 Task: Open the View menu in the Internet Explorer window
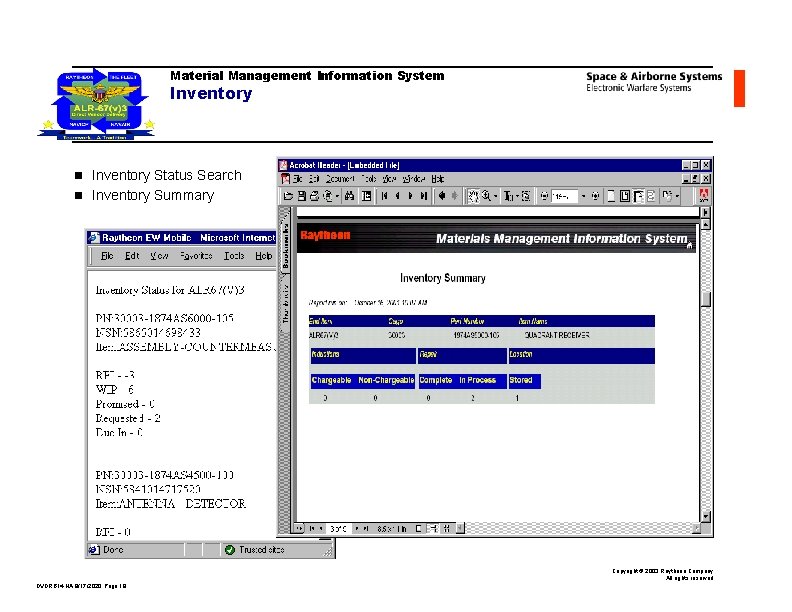[x=159, y=256]
